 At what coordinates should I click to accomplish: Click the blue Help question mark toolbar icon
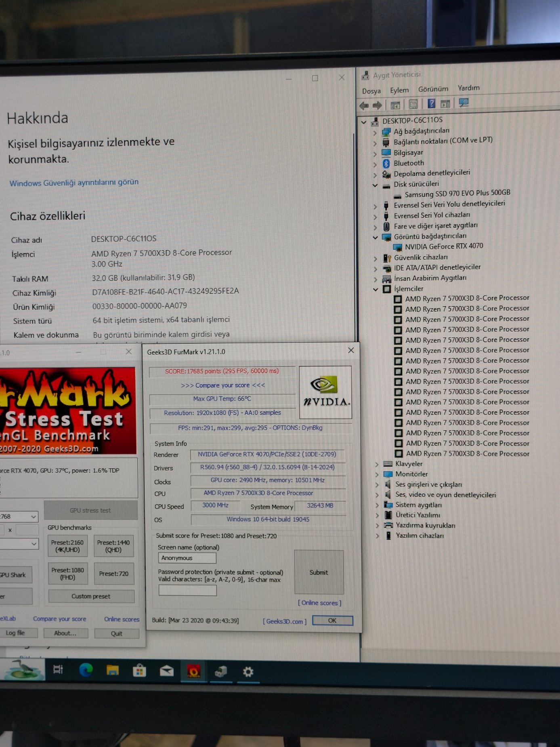431,103
